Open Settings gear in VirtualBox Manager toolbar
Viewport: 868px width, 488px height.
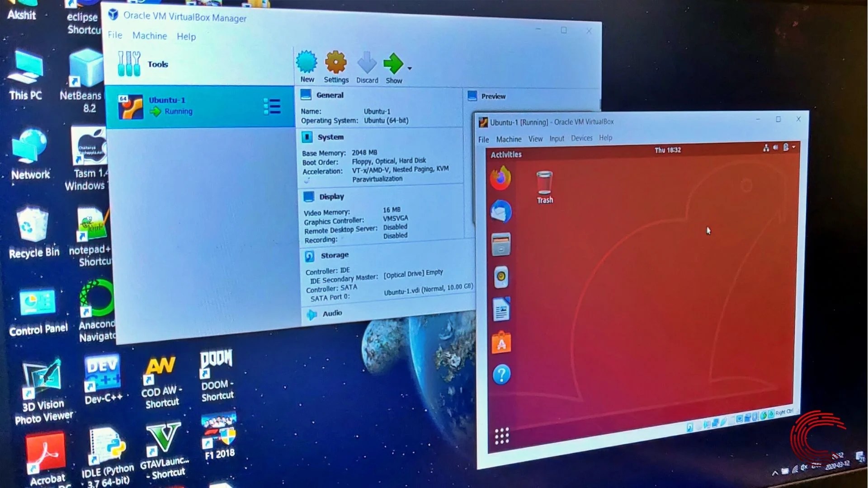(336, 62)
